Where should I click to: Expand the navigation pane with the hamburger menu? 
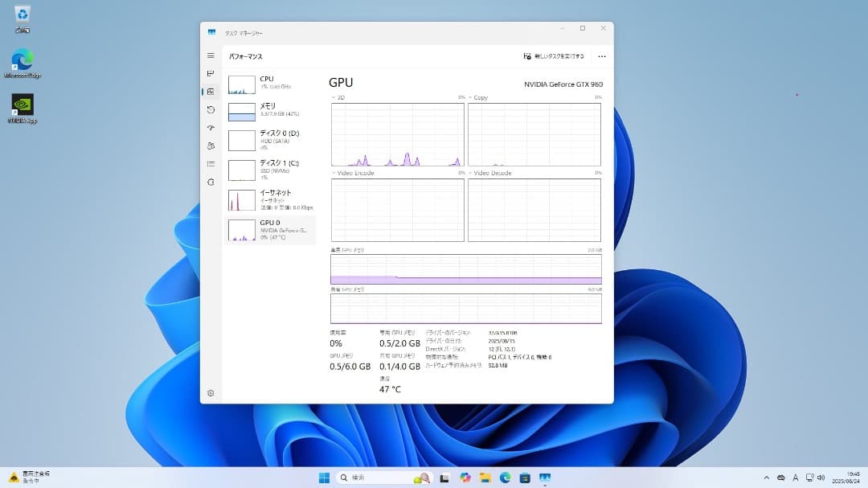211,55
